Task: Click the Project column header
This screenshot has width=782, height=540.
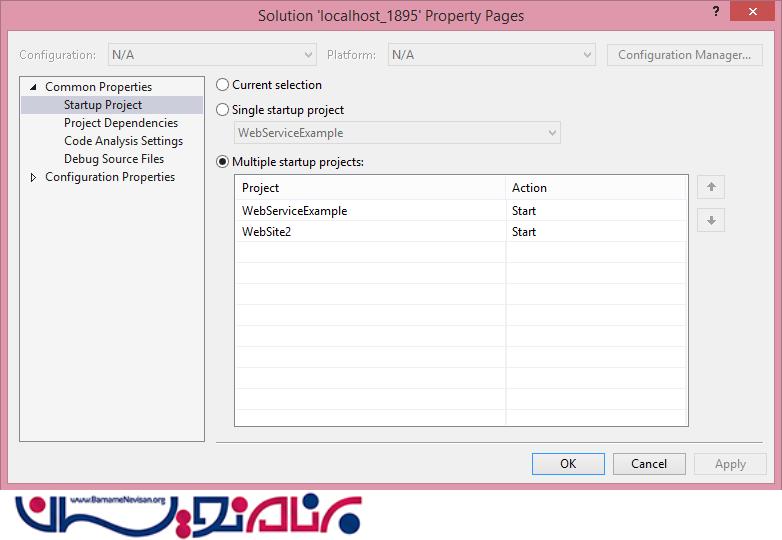Action: pyautogui.click(x=370, y=188)
